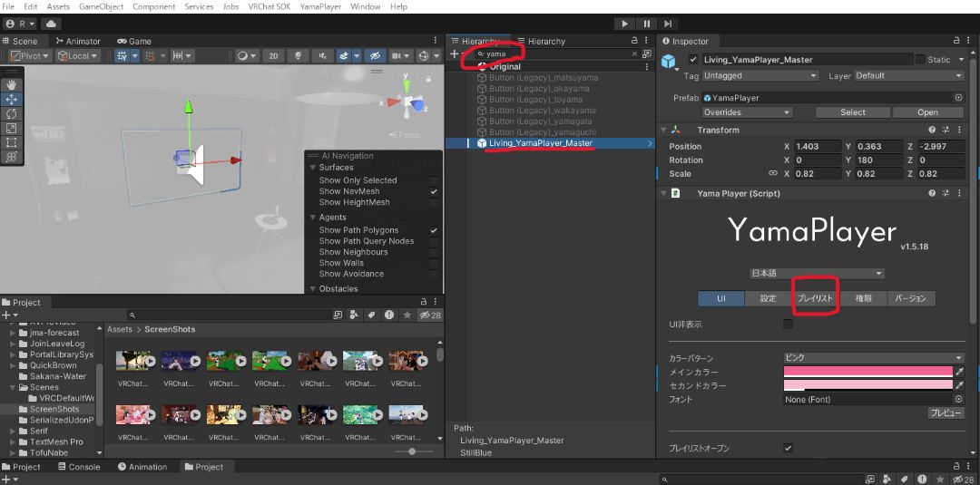
Task: Toggle プレイリストオープン checkbox
Action: pyautogui.click(x=789, y=448)
